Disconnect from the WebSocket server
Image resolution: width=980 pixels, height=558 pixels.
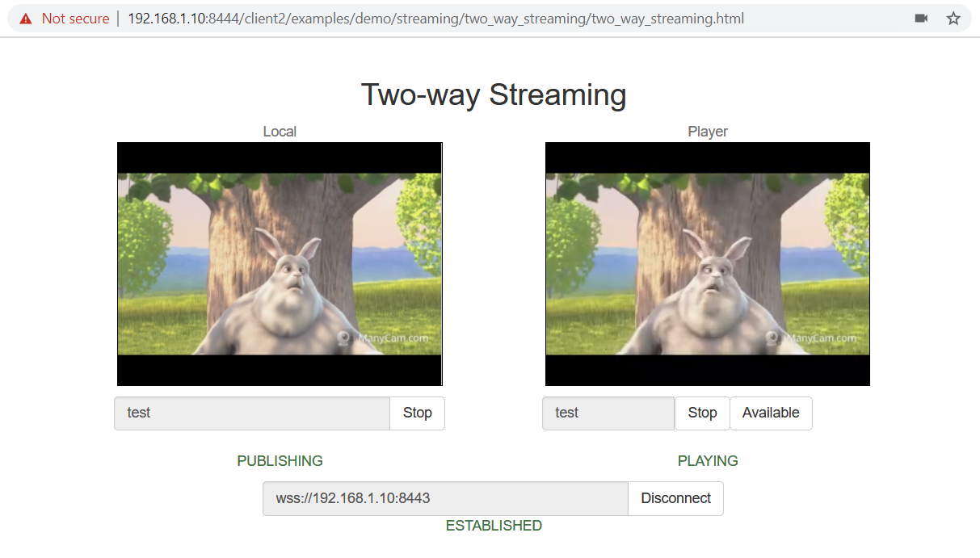click(675, 499)
